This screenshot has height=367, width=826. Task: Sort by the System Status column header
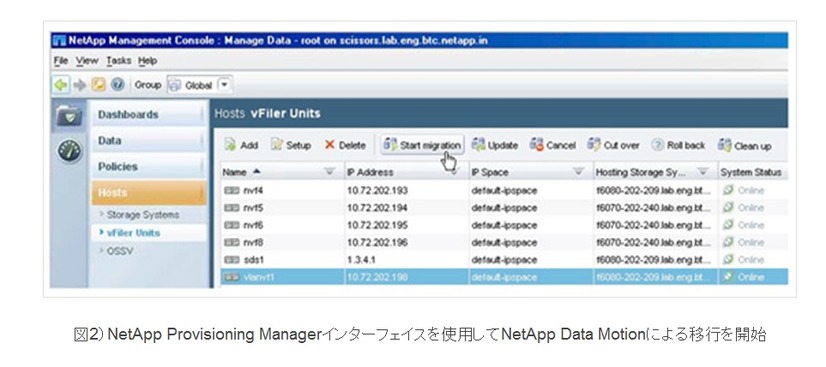[x=751, y=172]
